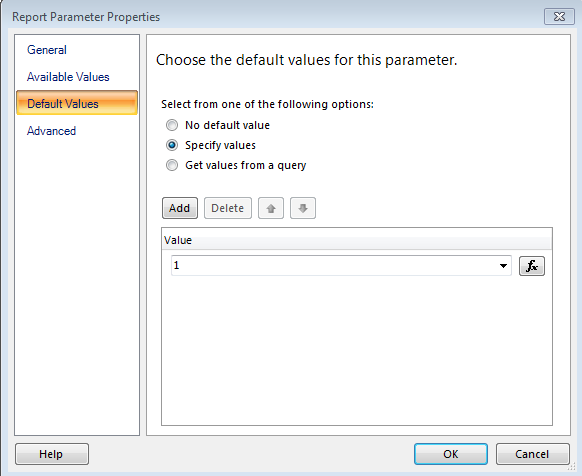Select the Default Values page
Screen dimensions: 582x476
[77, 103]
